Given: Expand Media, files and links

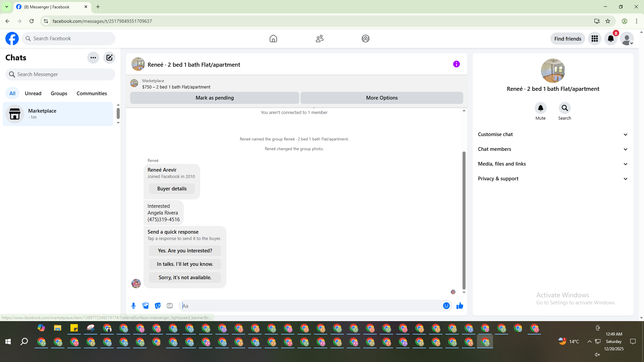Looking at the screenshot, I should 553,164.
